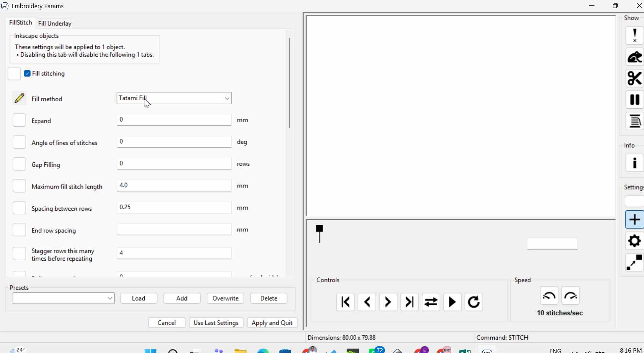Slow down the simulation speed
Screen dimensions: 644x353
click(x=549, y=296)
